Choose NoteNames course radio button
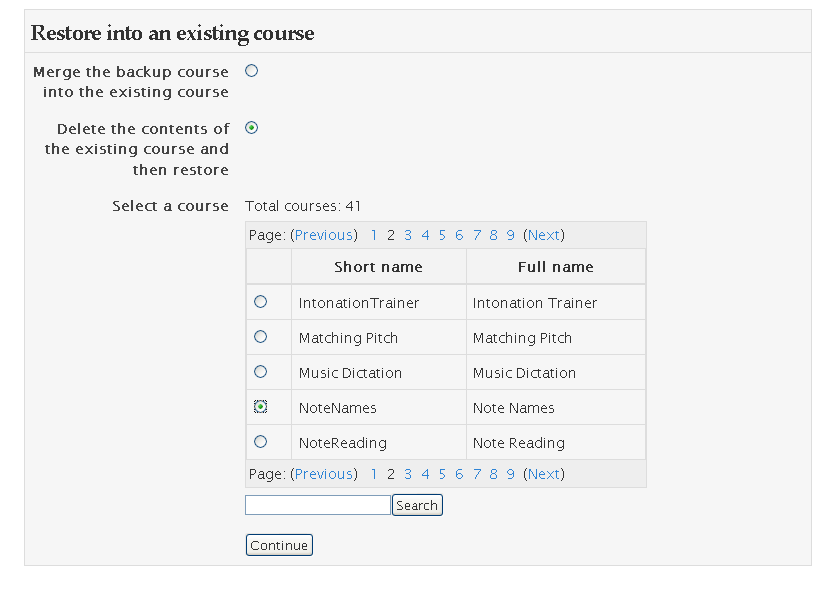The height and width of the screenshot is (599, 839). (x=261, y=407)
